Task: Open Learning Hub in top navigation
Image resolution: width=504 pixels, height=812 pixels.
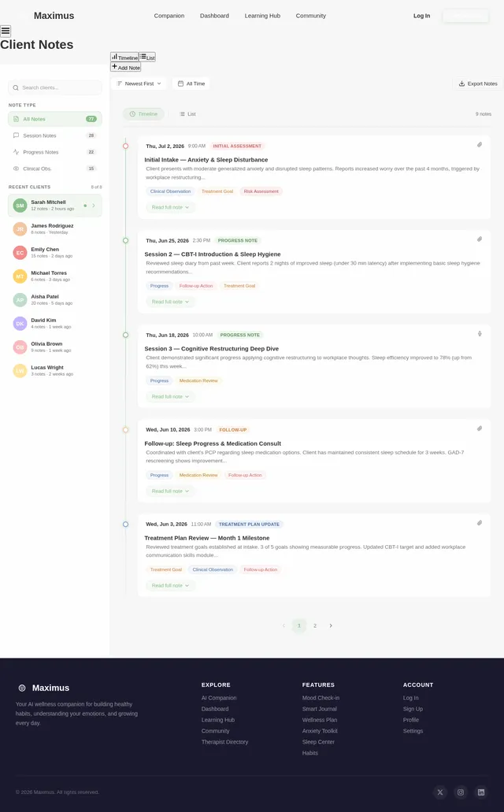Action: [262, 16]
